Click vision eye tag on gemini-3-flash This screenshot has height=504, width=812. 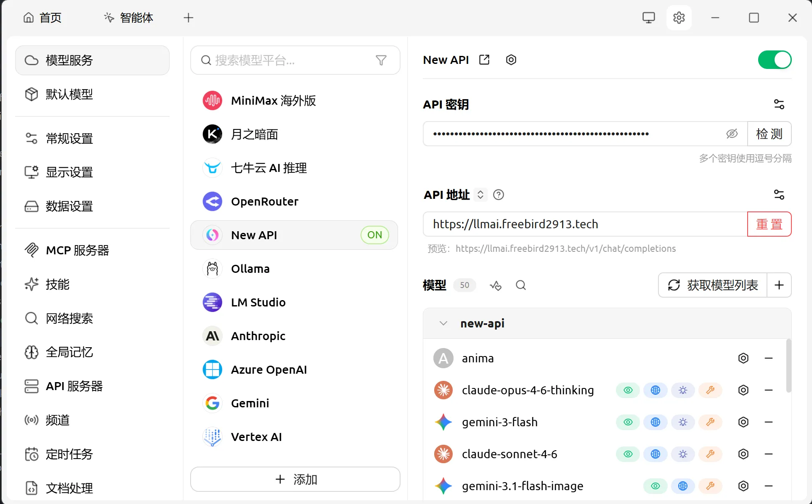628,422
